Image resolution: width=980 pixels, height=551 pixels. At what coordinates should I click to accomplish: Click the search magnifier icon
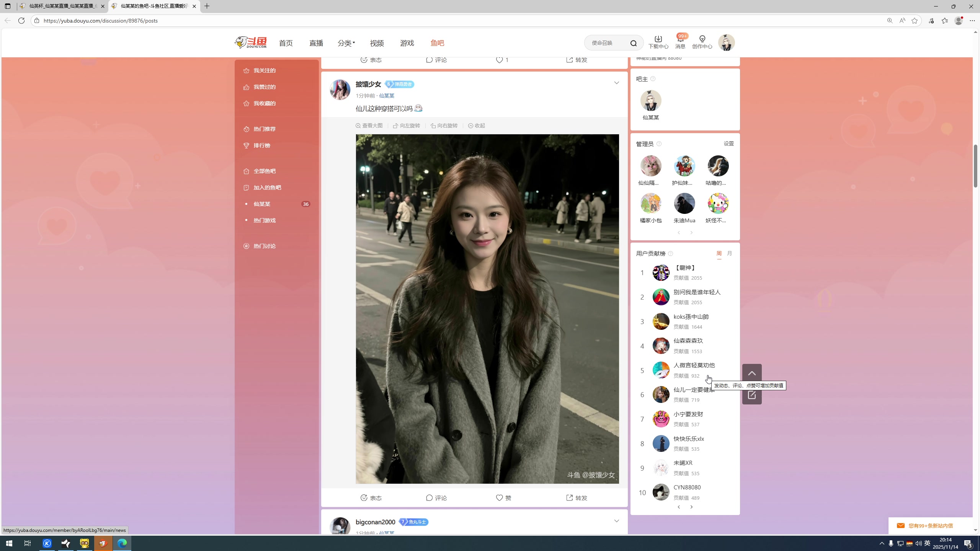[x=634, y=42]
